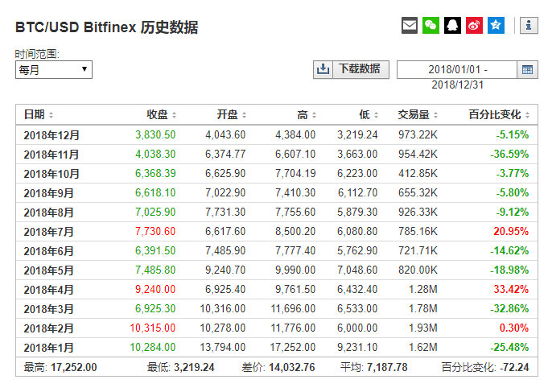This screenshot has width=548, height=392.
Task: Click the low value 6,000.00
Action: pos(357,328)
